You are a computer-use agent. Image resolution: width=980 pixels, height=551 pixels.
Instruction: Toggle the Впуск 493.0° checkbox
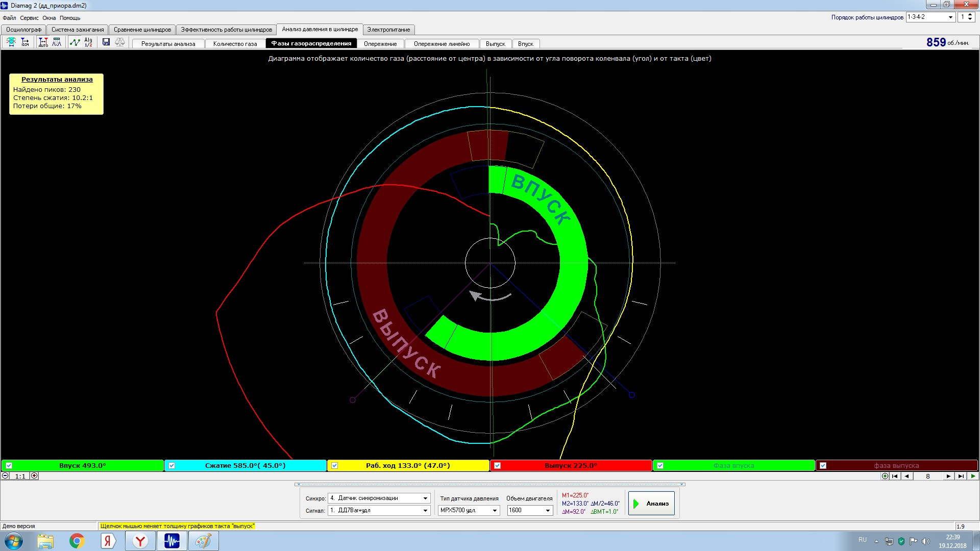[x=9, y=466]
